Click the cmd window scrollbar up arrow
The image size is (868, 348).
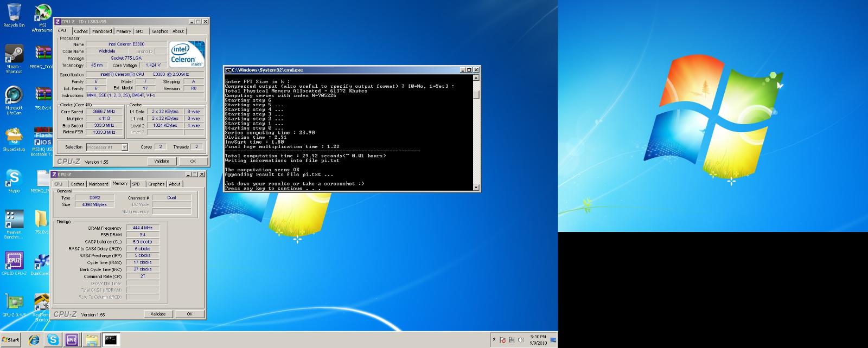[476, 77]
